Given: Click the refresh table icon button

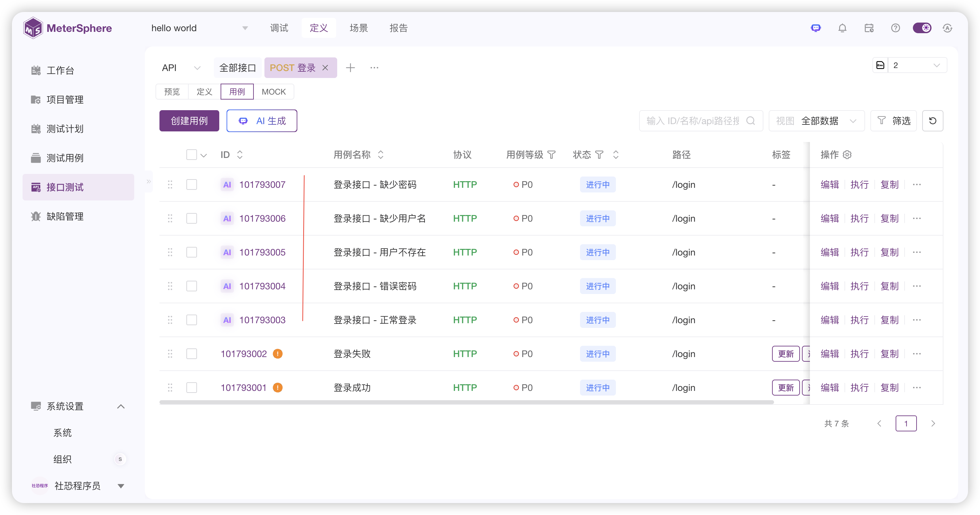Looking at the screenshot, I should [x=932, y=121].
